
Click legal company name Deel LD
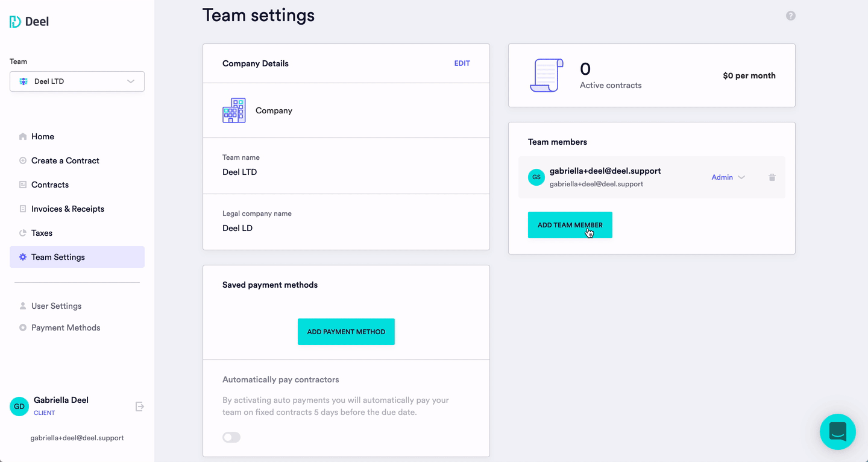click(x=237, y=228)
